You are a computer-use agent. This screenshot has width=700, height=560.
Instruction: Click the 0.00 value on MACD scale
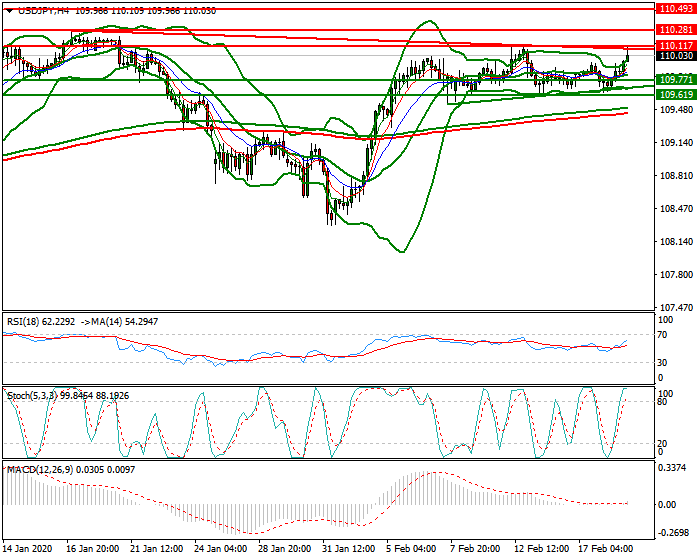[667, 505]
